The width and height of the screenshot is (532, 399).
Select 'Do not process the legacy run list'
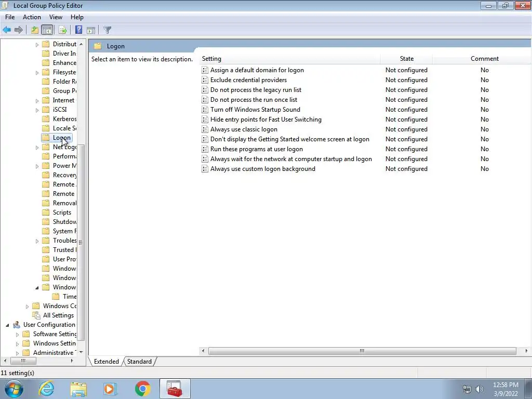pyautogui.click(x=256, y=90)
